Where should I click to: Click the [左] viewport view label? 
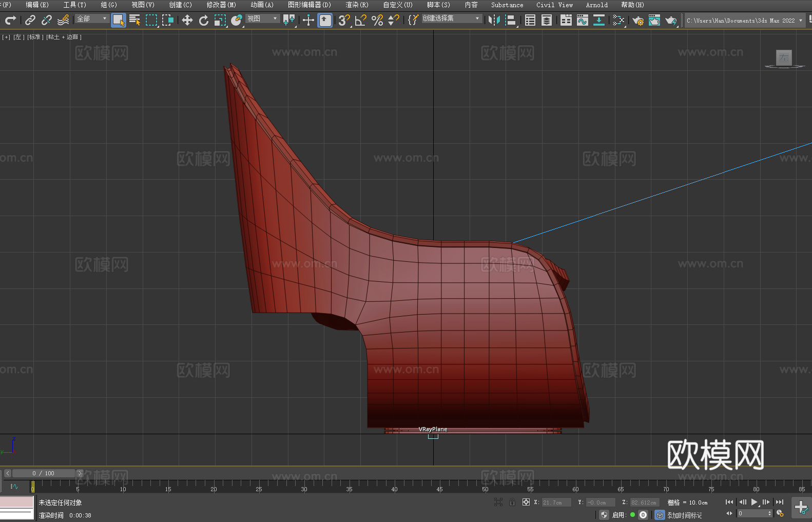19,37
